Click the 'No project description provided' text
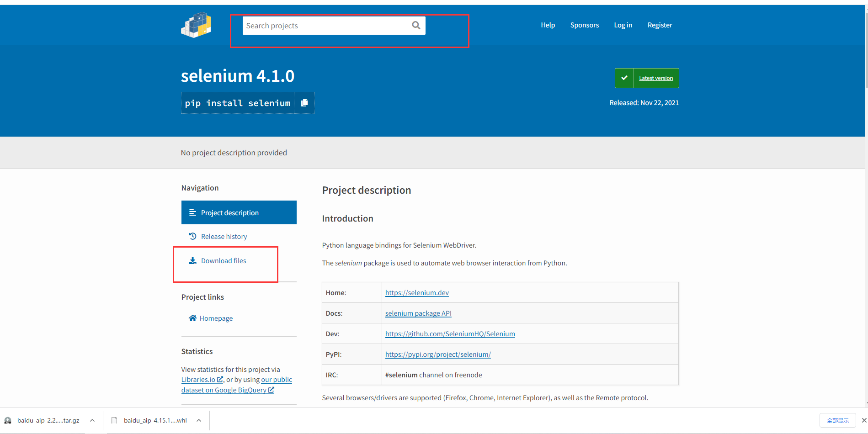 234,153
